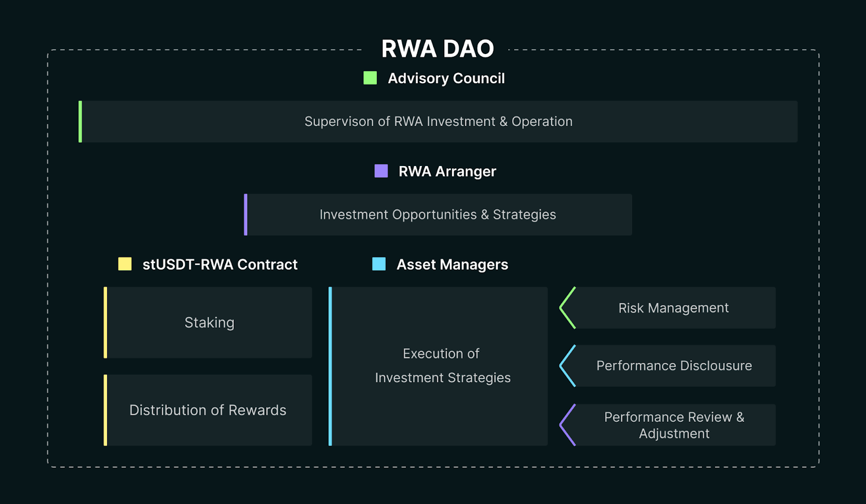Click the purple chevron beside Performance Review
866x504 pixels.
tap(567, 425)
